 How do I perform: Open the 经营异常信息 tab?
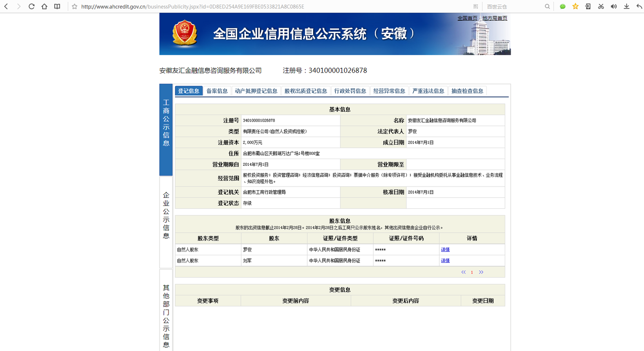(x=389, y=91)
